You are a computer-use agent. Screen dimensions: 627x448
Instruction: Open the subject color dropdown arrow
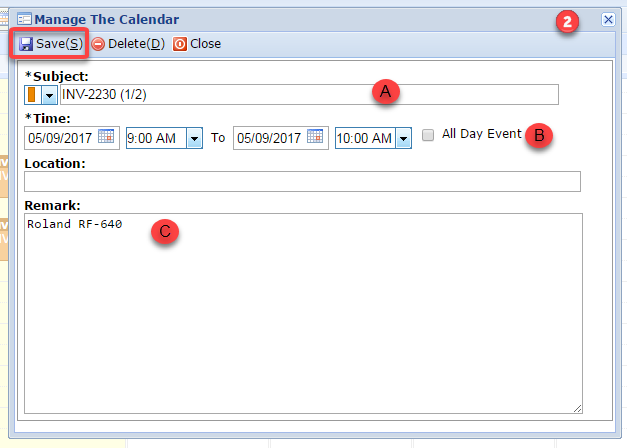tap(50, 95)
